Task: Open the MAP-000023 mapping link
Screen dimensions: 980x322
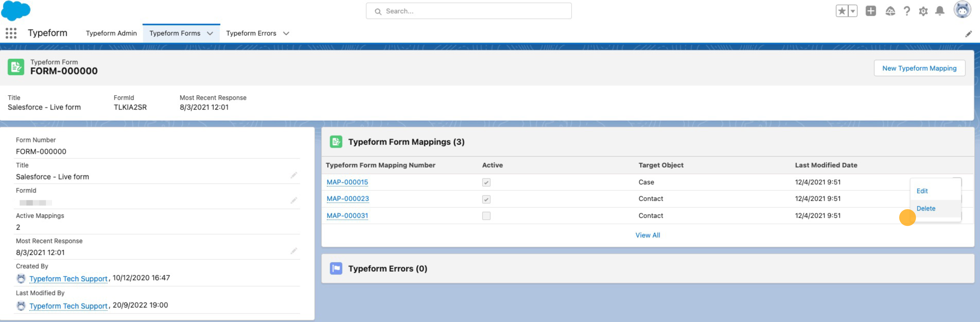Action: (348, 199)
